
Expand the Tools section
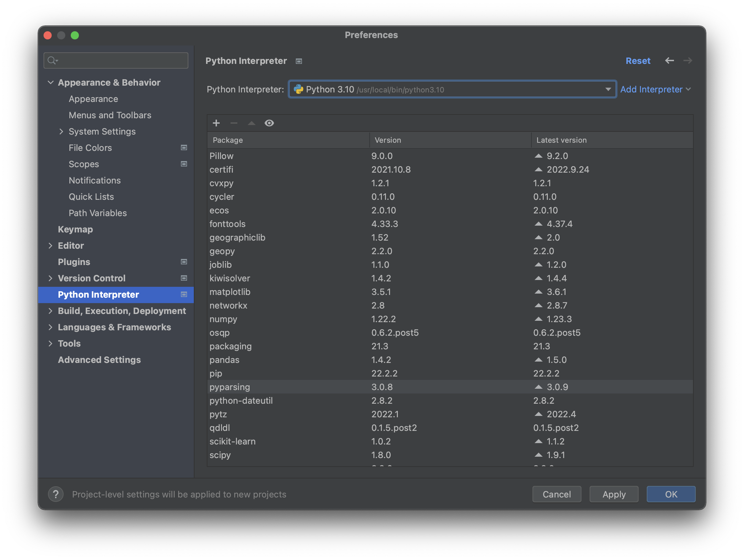pyautogui.click(x=50, y=344)
